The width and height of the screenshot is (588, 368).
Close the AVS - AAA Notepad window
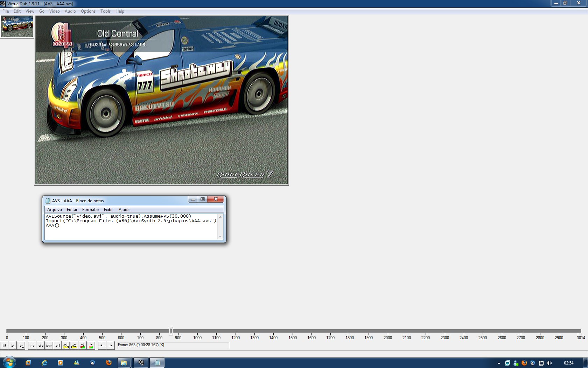216,199
